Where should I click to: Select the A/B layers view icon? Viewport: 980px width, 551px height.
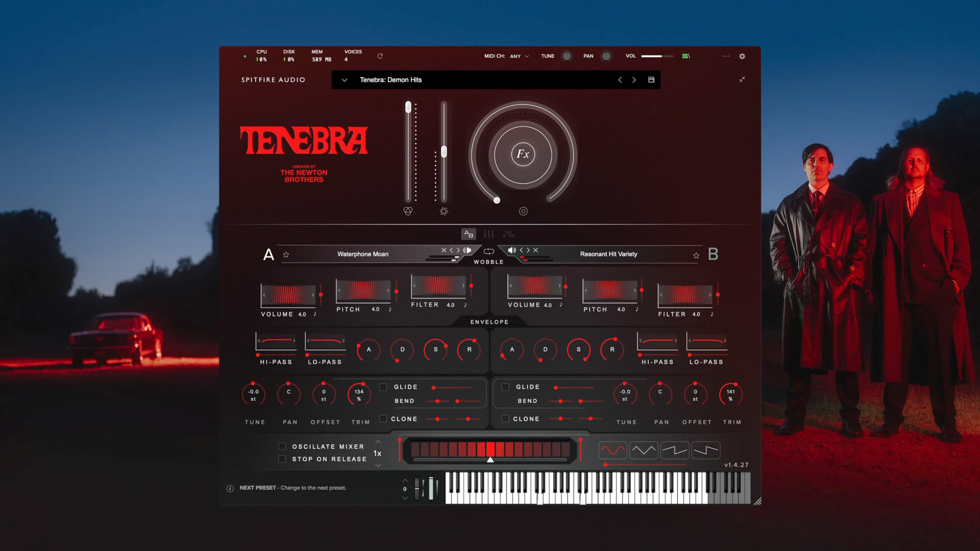click(469, 234)
